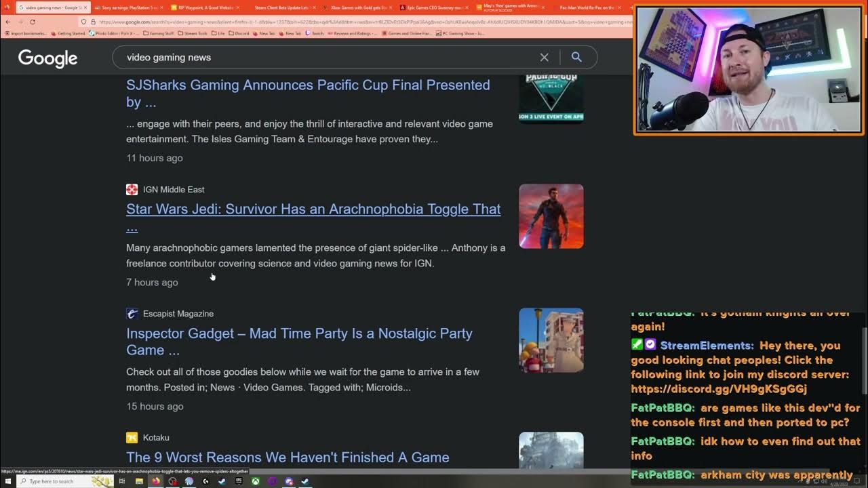
Task: Close the video gaming news tab
Action: (85, 7)
